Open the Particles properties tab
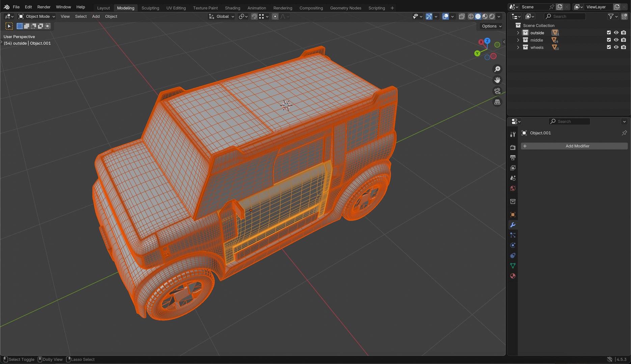The image size is (631, 364). (x=513, y=235)
